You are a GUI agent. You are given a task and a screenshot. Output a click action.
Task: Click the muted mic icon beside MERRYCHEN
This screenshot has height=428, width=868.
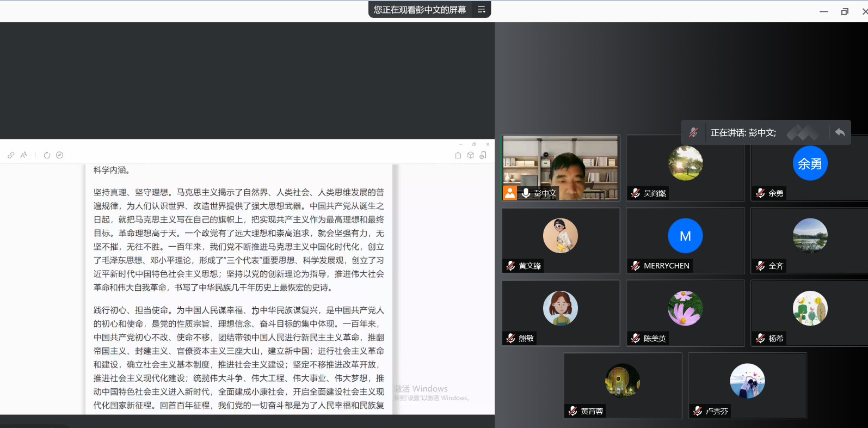click(635, 266)
